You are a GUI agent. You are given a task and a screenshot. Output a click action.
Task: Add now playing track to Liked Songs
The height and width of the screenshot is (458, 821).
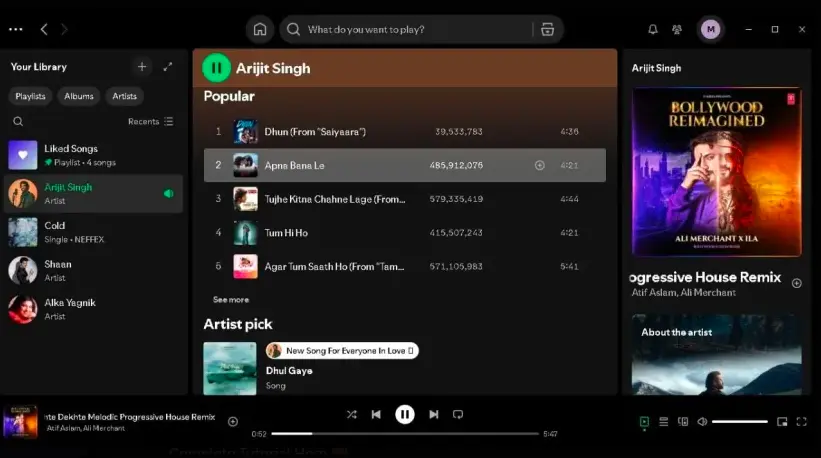point(233,421)
